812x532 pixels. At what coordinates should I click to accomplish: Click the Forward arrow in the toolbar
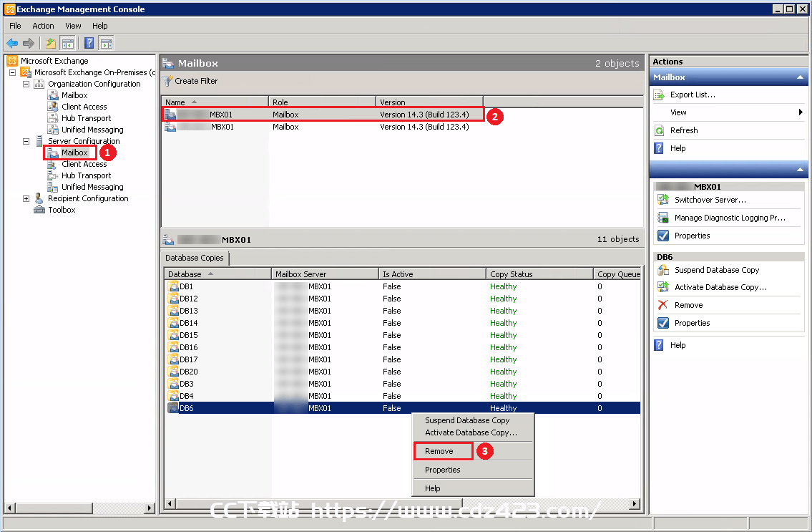click(x=29, y=43)
